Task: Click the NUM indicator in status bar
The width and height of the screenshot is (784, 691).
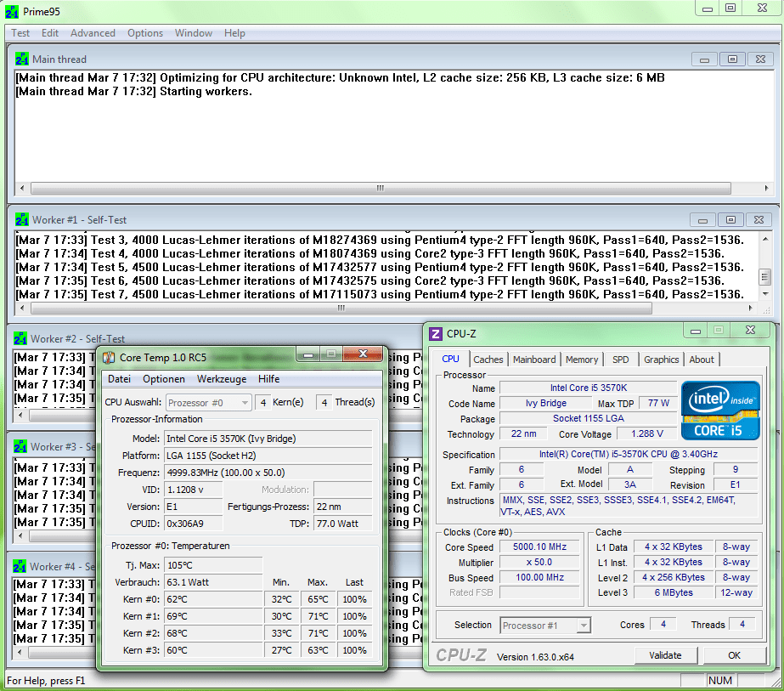Action: point(720,681)
